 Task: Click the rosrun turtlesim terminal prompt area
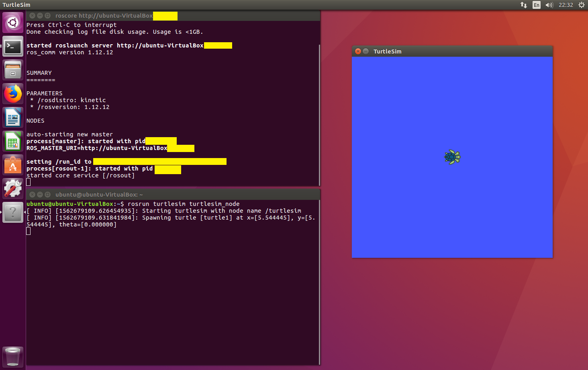173,282
